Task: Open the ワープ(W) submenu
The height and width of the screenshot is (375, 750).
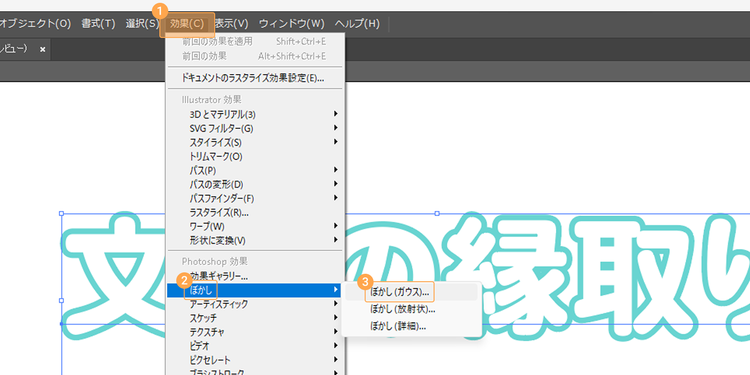Action: tap(254, 226)
